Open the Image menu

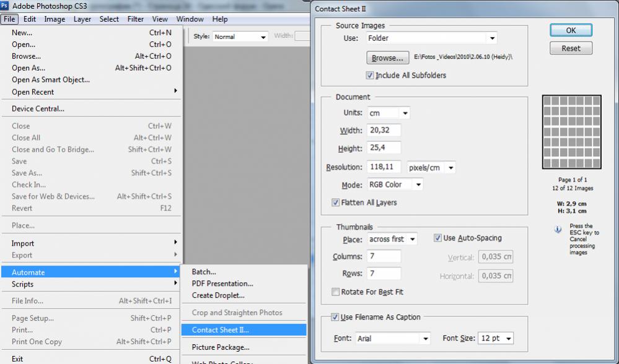coord(55,19)
